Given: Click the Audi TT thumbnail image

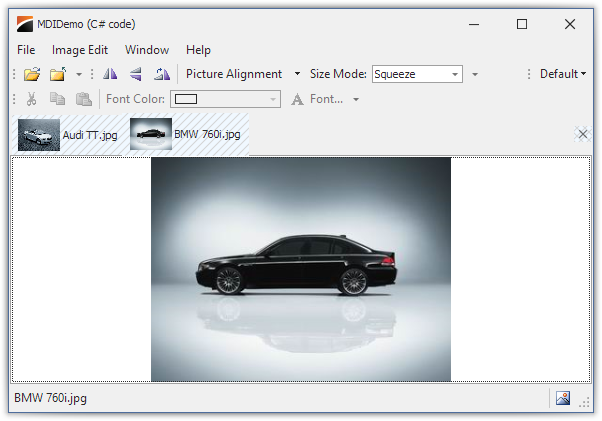Looking at the screenshot, I should pyautogui.click(x=39, y=135).
